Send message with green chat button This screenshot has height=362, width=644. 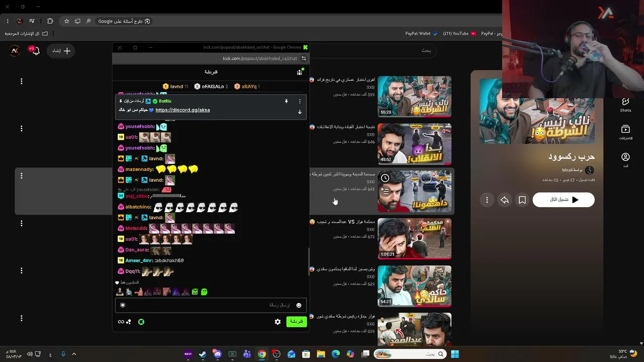[x=296, y=322]
